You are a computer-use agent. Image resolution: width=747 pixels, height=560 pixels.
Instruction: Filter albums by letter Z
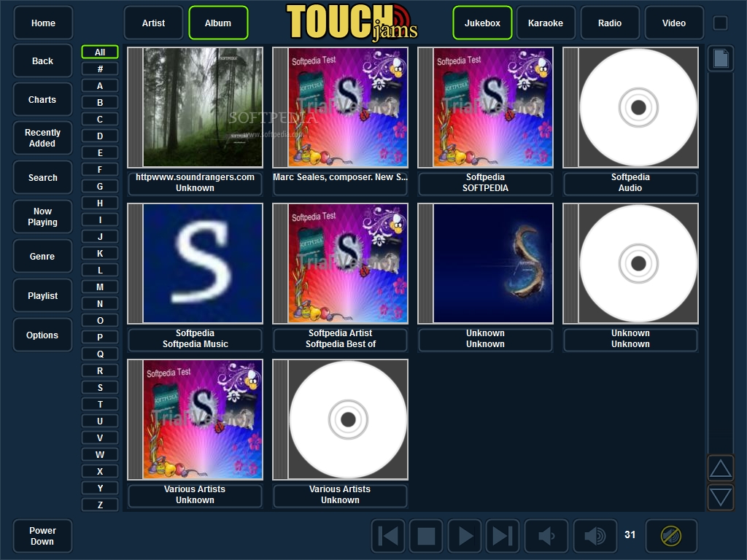click(x=100, y=505)
